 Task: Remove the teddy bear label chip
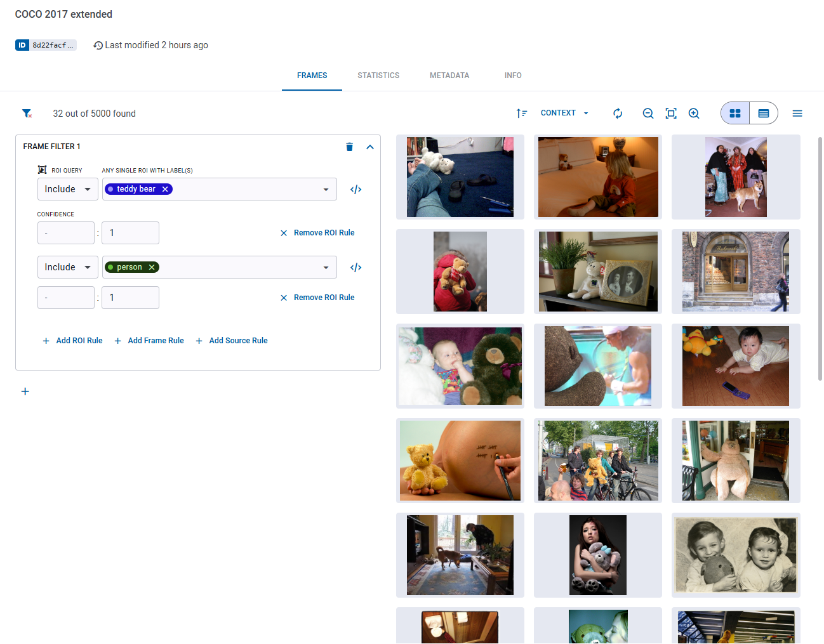click(x=164, y=188)
